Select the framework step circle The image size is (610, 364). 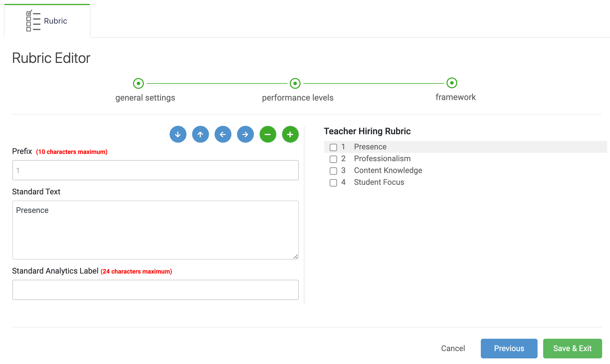452,83
